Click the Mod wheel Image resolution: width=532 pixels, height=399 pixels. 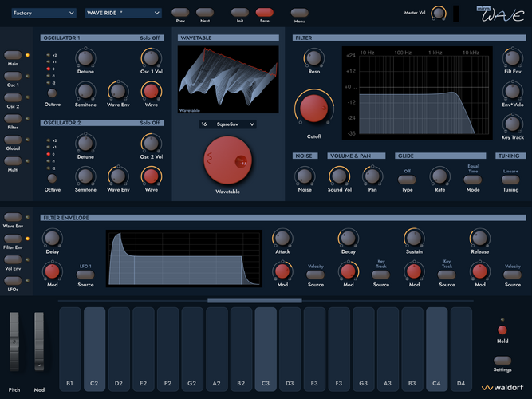[x=39, y=342]
